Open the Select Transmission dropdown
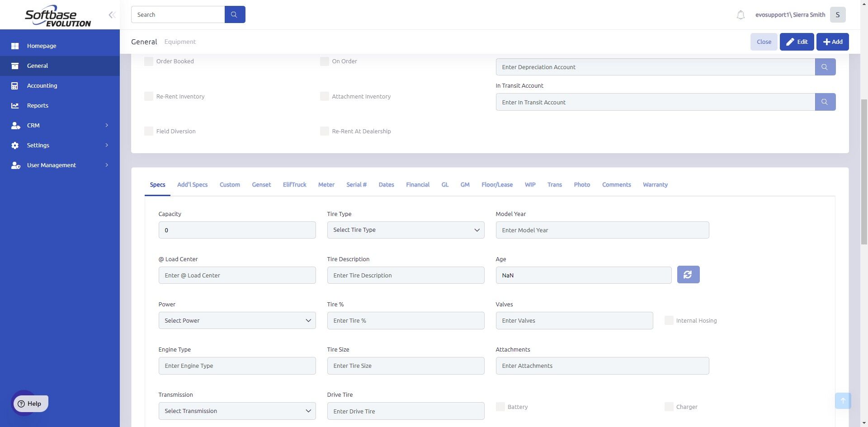868x427 pixels. 237,411
